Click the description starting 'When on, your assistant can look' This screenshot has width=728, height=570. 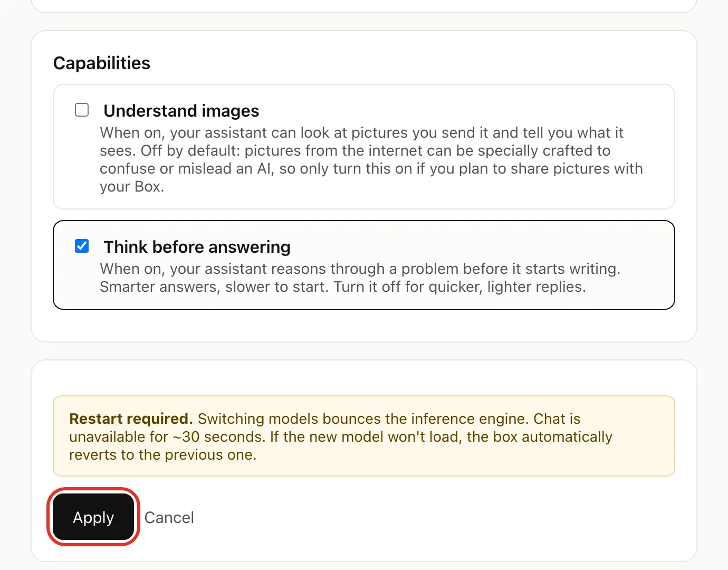(x=371, y=159)
